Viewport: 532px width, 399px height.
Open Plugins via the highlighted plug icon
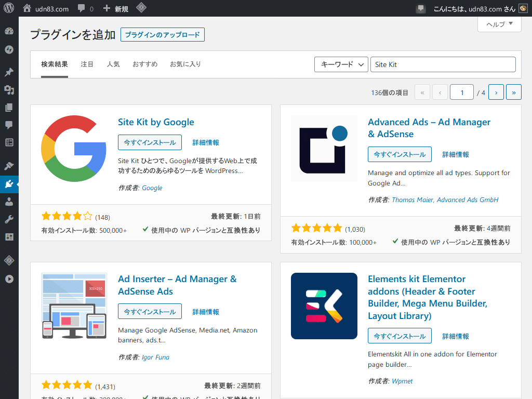click(9, 184)
